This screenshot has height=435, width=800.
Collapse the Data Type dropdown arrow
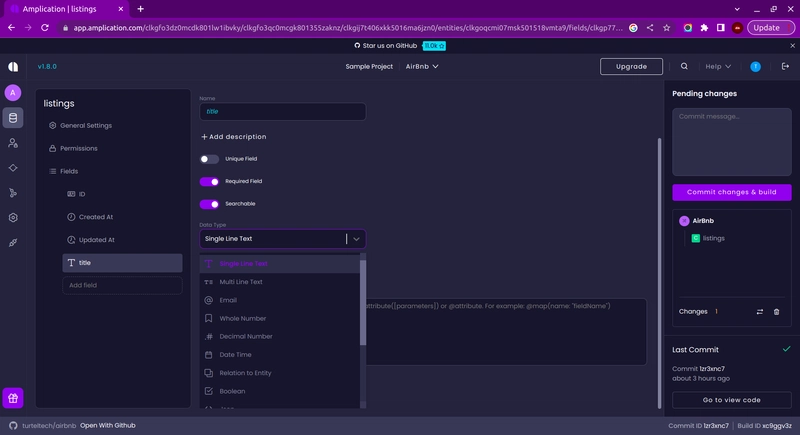(356, 239)
